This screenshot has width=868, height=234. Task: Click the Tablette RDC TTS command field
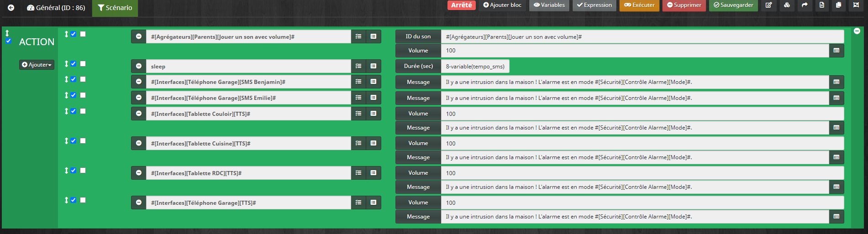tap(248, 173)
